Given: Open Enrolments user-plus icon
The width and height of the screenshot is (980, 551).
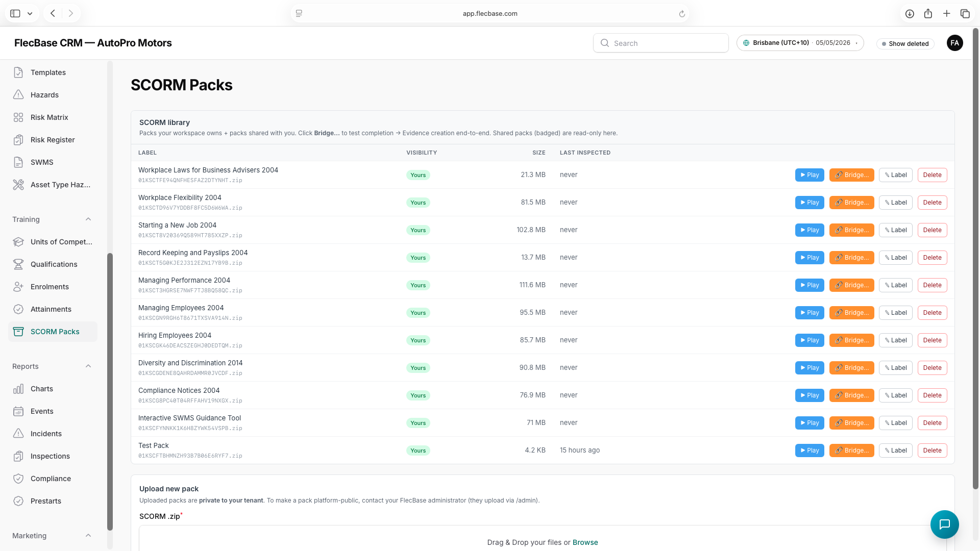Looking at the screenshot, I should click(18, 287).
